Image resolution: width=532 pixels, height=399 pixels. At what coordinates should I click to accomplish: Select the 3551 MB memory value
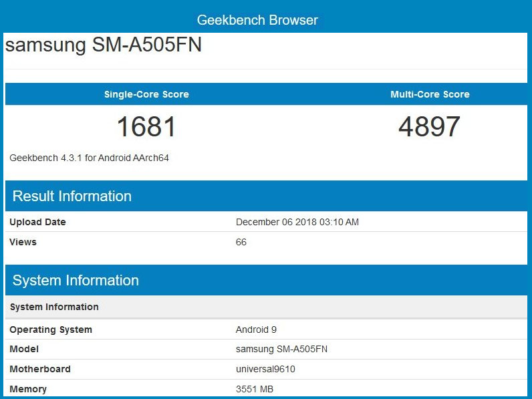(255, 389)
